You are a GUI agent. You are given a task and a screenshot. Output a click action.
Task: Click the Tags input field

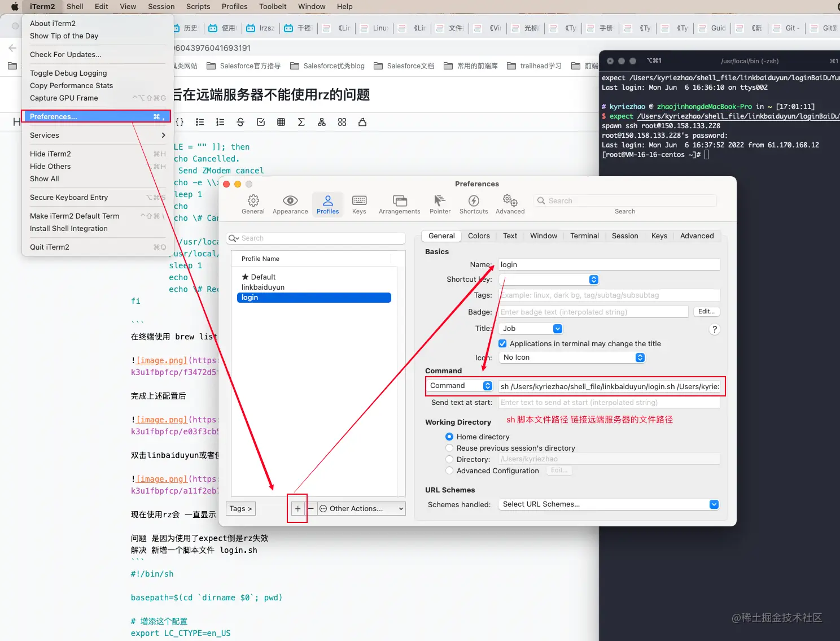click(609, 295)
